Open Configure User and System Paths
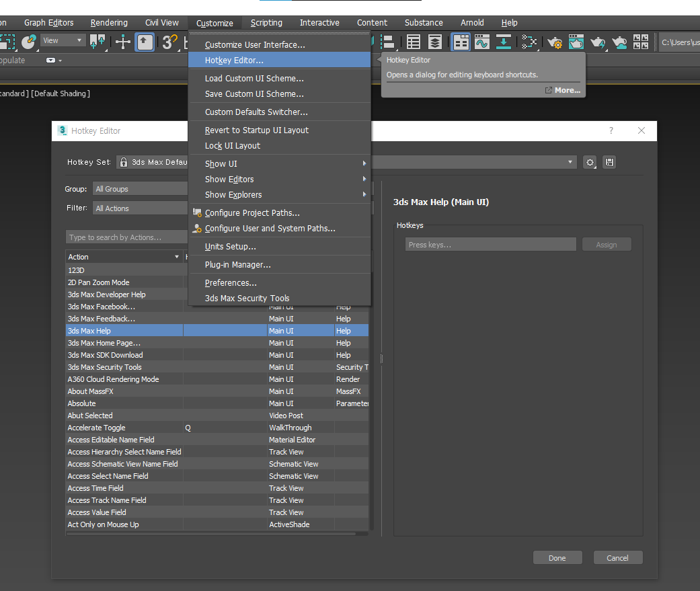 pyautogui.click(x=280, y=228)
